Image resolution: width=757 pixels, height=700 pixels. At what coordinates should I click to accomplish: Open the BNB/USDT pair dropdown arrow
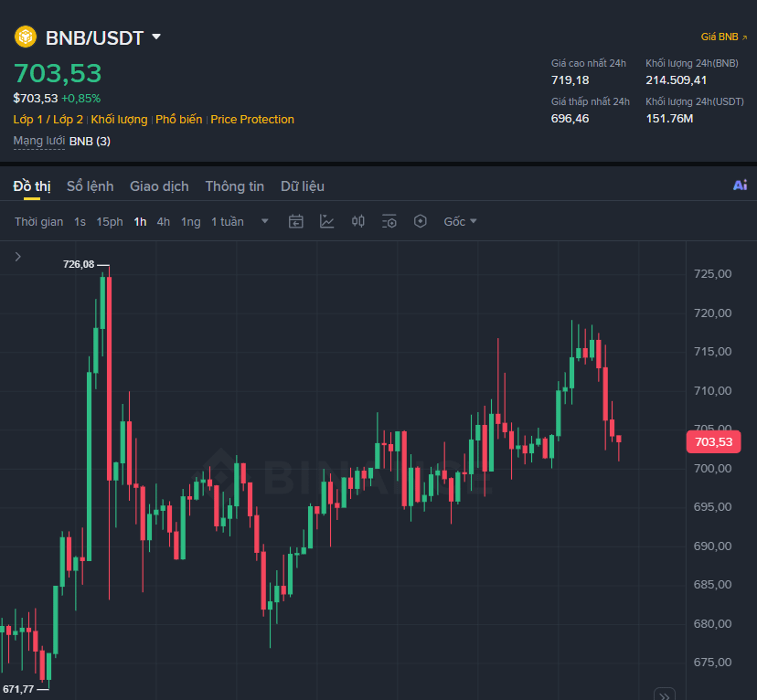coord(156,37)
